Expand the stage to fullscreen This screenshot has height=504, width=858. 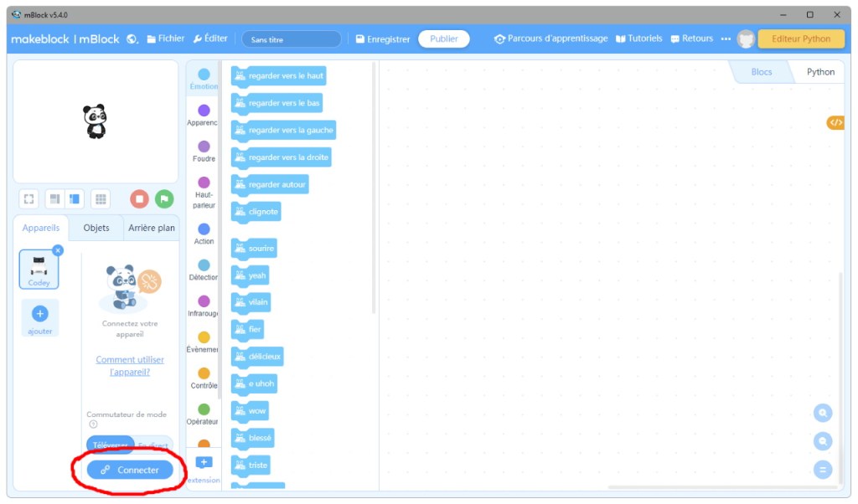(x=29, y=199)
